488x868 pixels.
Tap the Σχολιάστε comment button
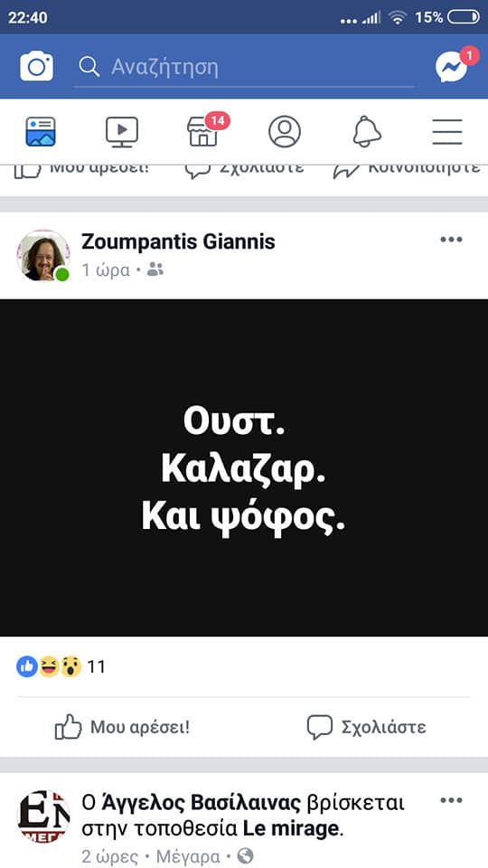coord(366,727)
